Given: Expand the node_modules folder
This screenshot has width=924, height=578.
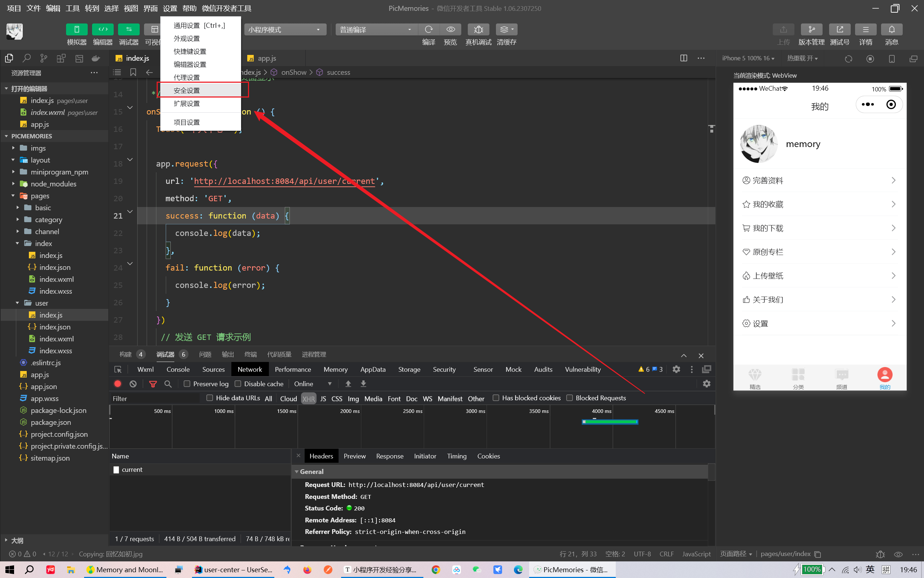Looking at the screenshot, I should [13, 184].
